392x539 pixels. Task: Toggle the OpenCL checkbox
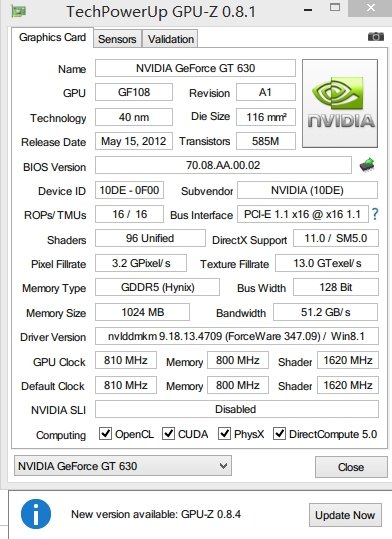[105, 434]
